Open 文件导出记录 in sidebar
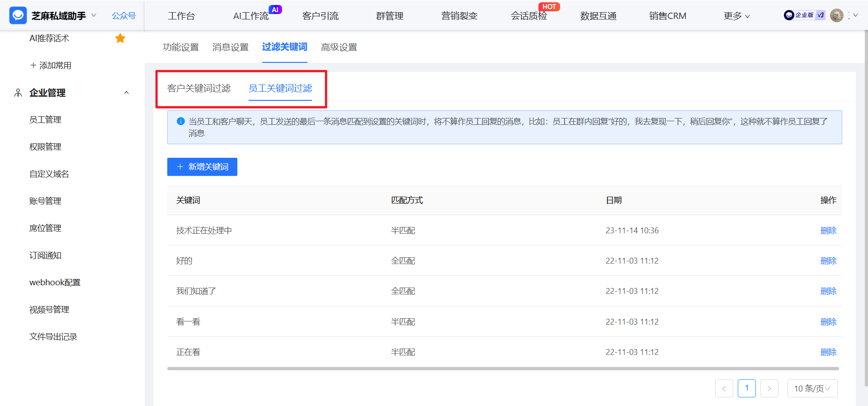 [x=53, y=337]
